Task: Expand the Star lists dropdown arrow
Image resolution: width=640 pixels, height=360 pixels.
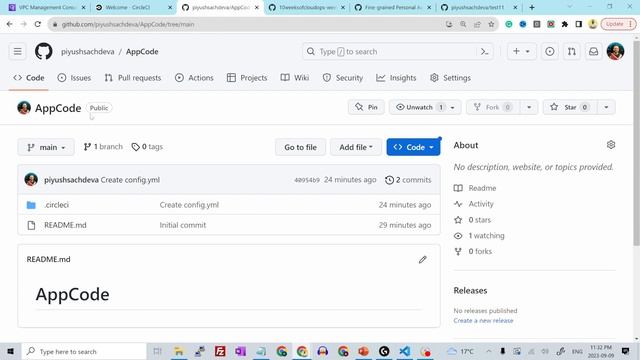Action: pyautogui.click(x=606, y=107)
